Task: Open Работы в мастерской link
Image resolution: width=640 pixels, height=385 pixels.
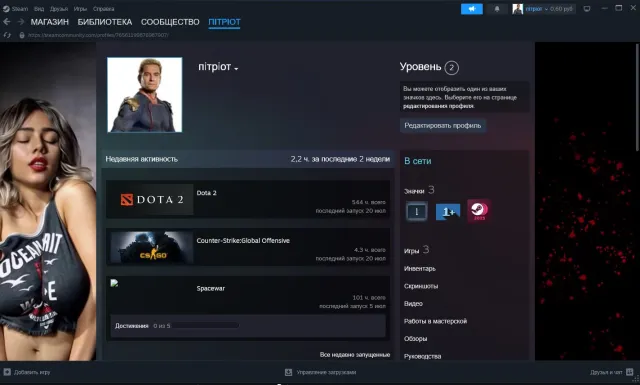Action: pos(436,321)
